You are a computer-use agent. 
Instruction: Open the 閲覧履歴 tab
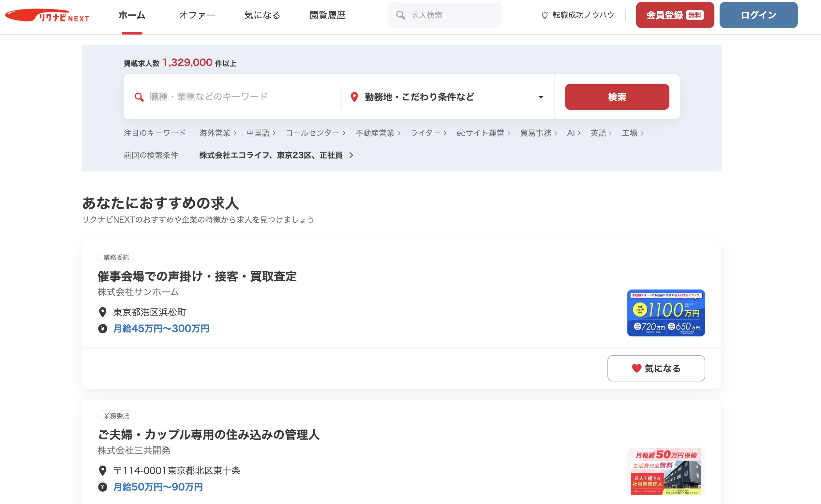click(327, 15)
